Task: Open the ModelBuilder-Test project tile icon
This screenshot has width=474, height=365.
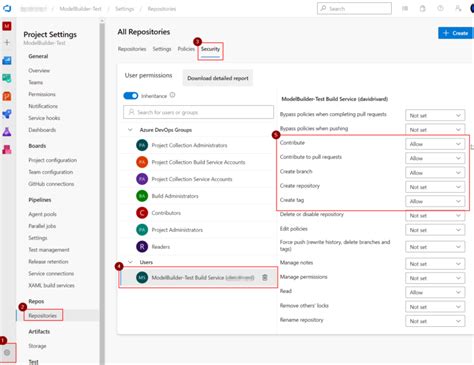Action: (x=7, y=26)
